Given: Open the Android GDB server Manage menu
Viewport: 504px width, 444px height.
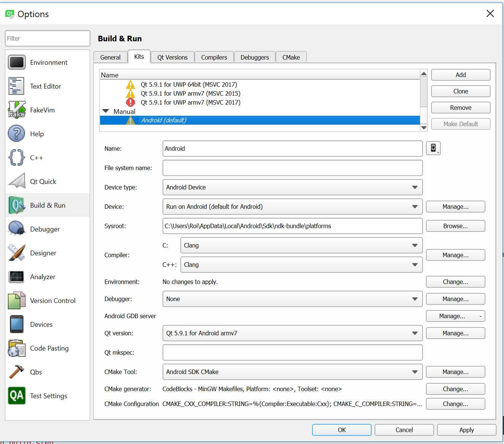Looking at the screenshot, I should (455, 316).
